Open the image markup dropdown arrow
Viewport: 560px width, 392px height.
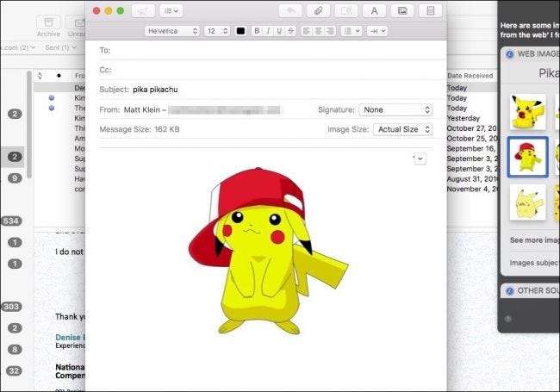[420, 159]
